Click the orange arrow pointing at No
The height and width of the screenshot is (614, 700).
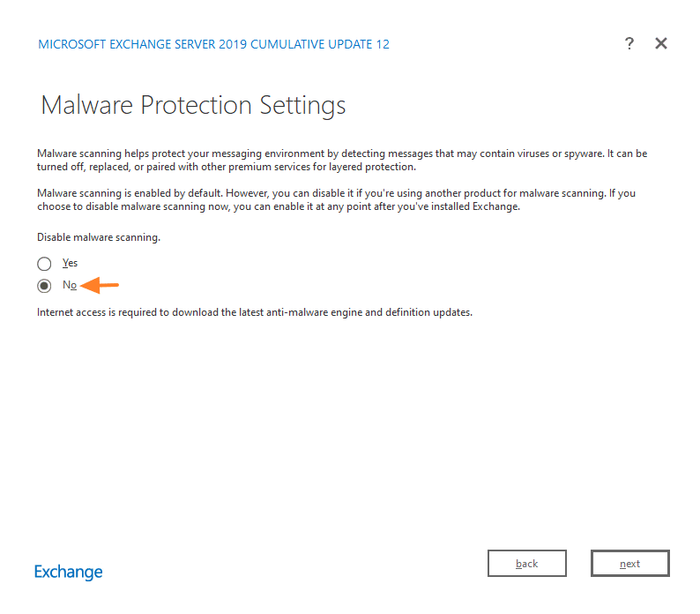click(x=101, y=285)
